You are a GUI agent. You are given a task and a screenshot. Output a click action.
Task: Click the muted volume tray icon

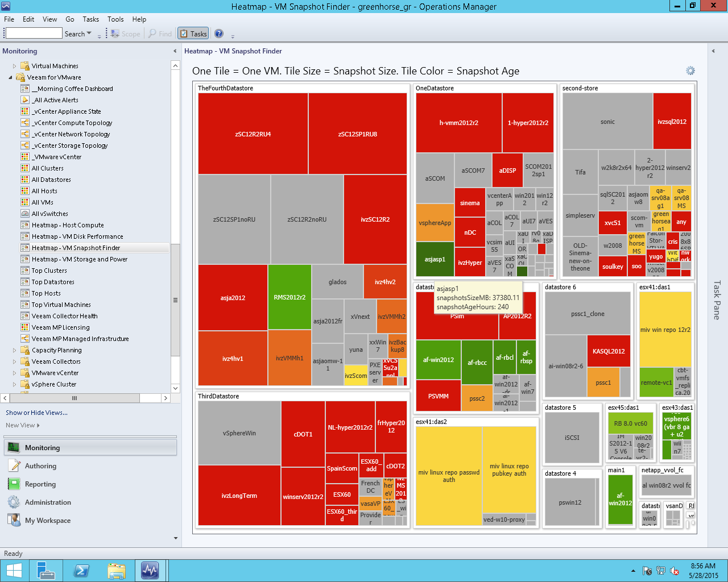tap(675, 571)
